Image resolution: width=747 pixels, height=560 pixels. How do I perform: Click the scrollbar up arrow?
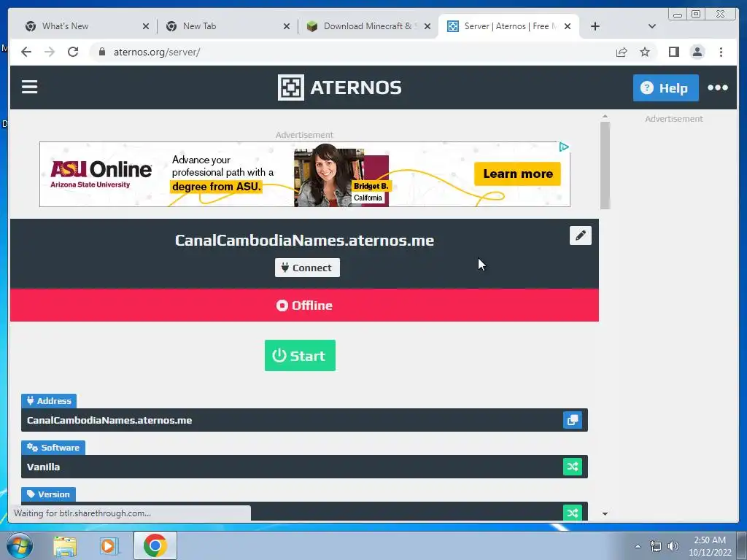605,117
